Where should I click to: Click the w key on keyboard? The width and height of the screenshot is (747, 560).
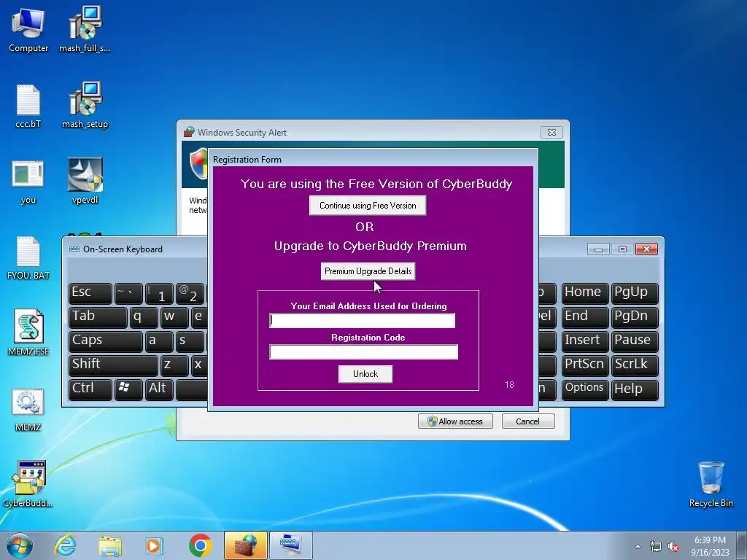pos(174,317)
